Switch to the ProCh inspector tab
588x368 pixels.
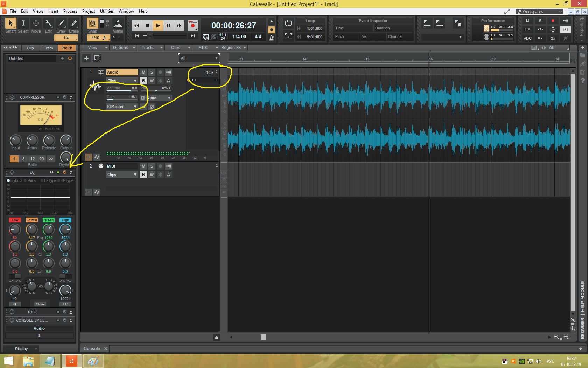click(x=66, y=48)
